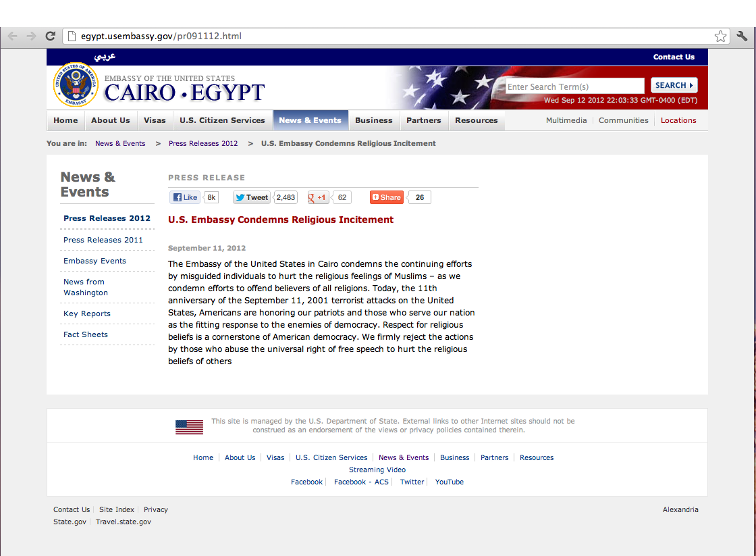Image resolution: width=756 pixels, height=556 pixels.
Task: Click the US Embassy seal logo
Action: [x=76, y=85]
